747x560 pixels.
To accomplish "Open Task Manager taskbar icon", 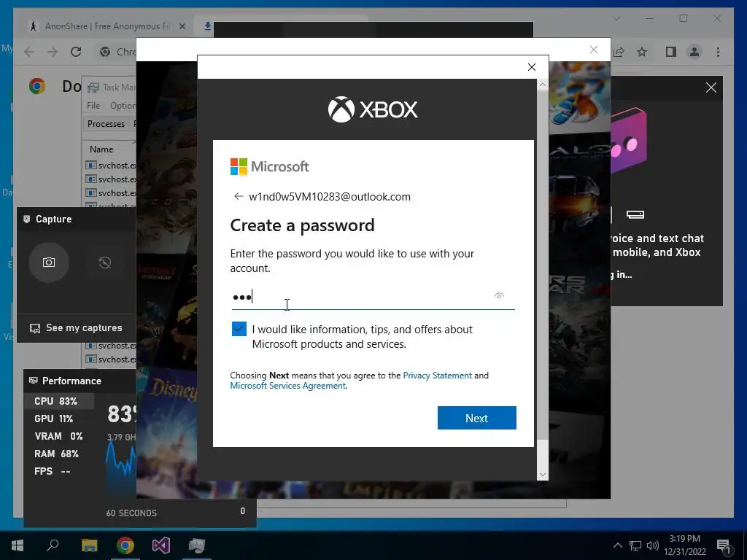I will tap(197, 545).
